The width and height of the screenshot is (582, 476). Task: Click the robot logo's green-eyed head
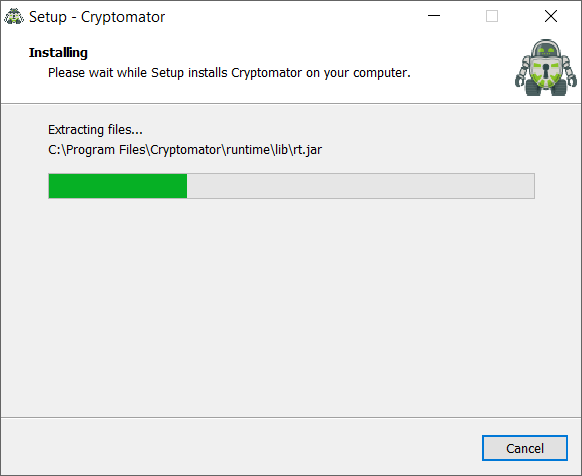coord(546,48)
